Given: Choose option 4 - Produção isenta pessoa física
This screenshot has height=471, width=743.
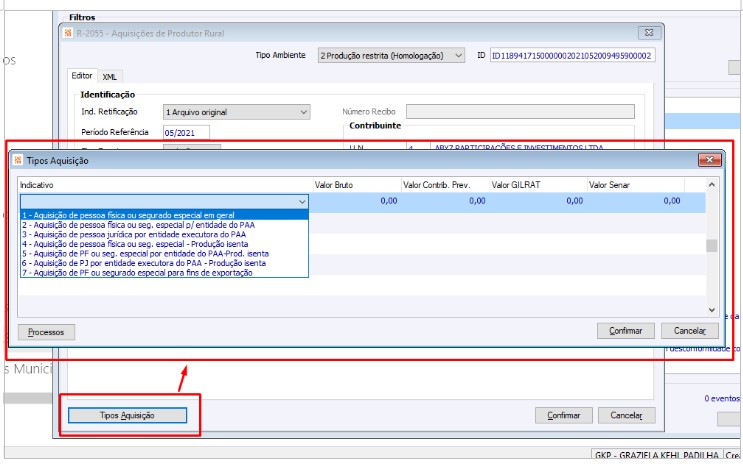Looking at the screenshot, I should (x=164, y=244).
